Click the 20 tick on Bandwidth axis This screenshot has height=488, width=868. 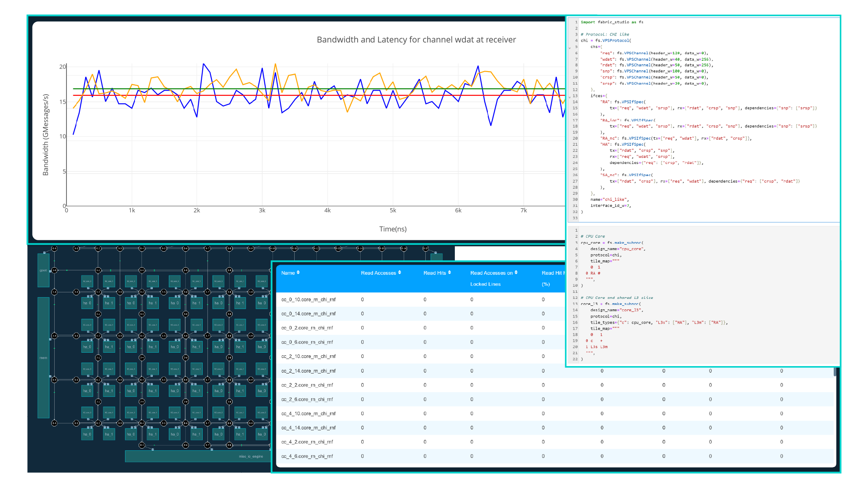tap(62, 67)
